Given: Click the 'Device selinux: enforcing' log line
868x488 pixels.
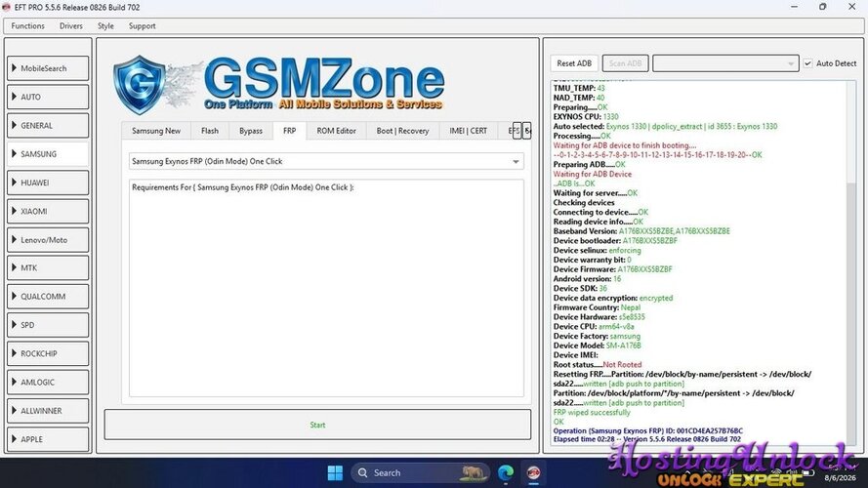Looking at the screenshot, I should coord(597,250).
